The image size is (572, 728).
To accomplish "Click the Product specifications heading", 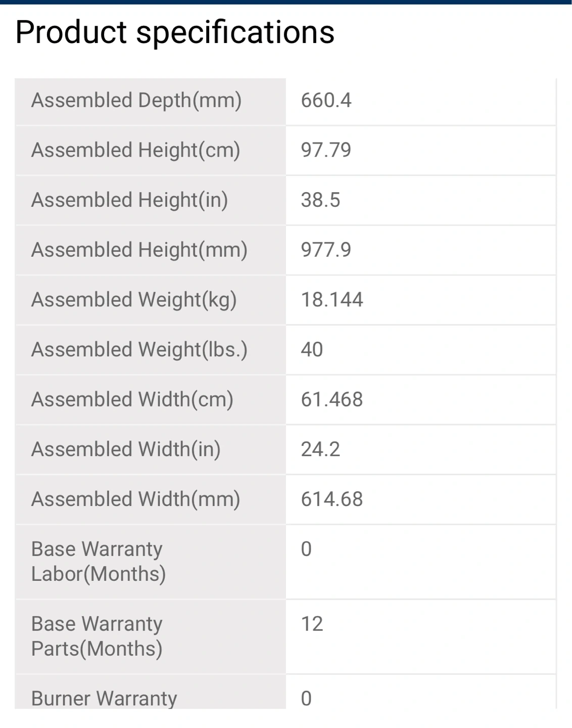I will [x=175, y=32].
